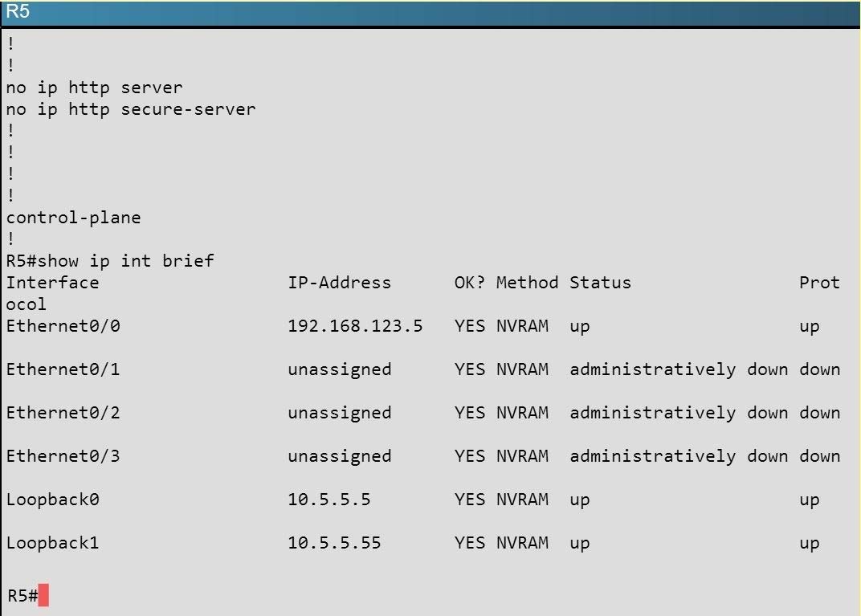Click the 'no ip http secure-server' line
This screenshot has height=616, width=861.
click(x=131, y=109)
